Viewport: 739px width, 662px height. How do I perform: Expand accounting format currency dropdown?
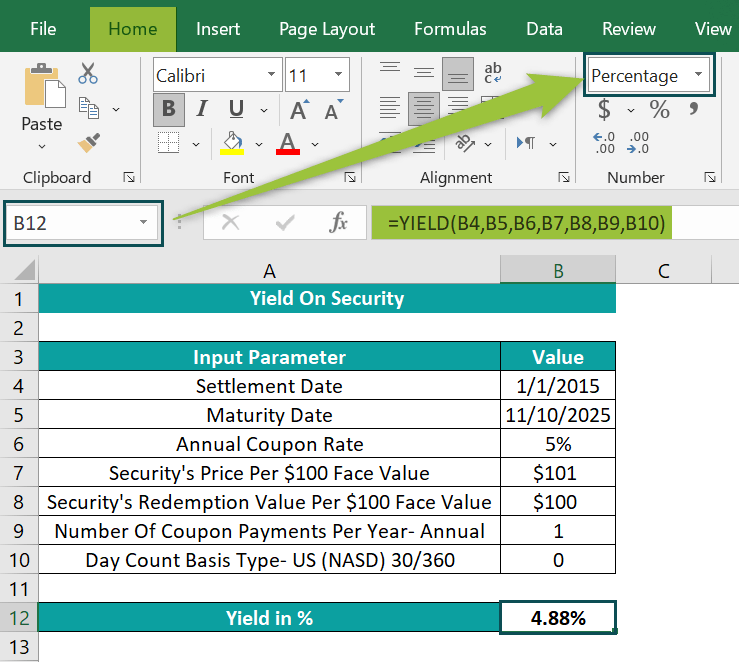click(x=631, y=110)
